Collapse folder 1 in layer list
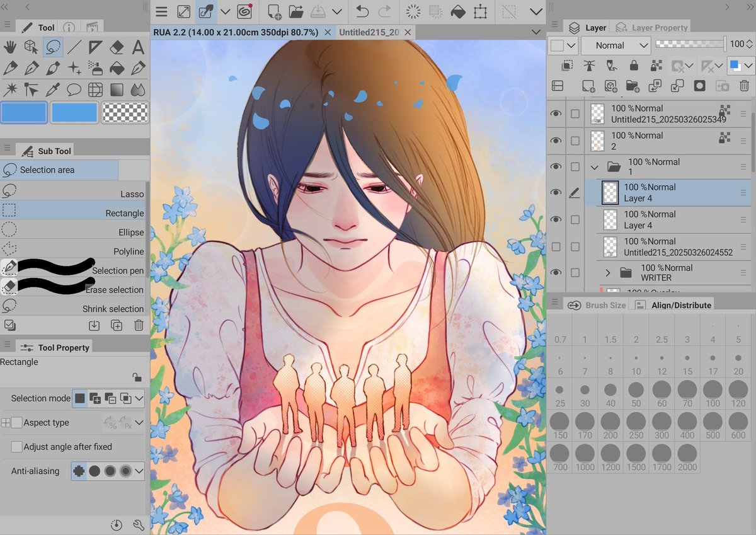Viewport: 756px width, 535px height. pyautogui.click(x=594, y=167)
